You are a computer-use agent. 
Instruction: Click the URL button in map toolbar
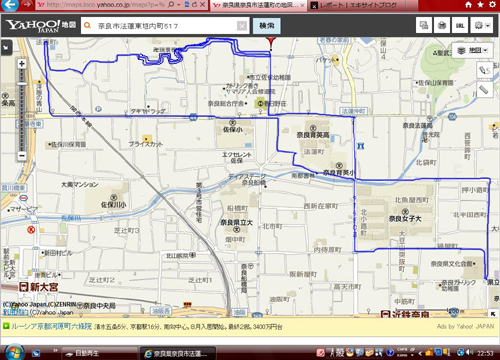click(460, 25)
